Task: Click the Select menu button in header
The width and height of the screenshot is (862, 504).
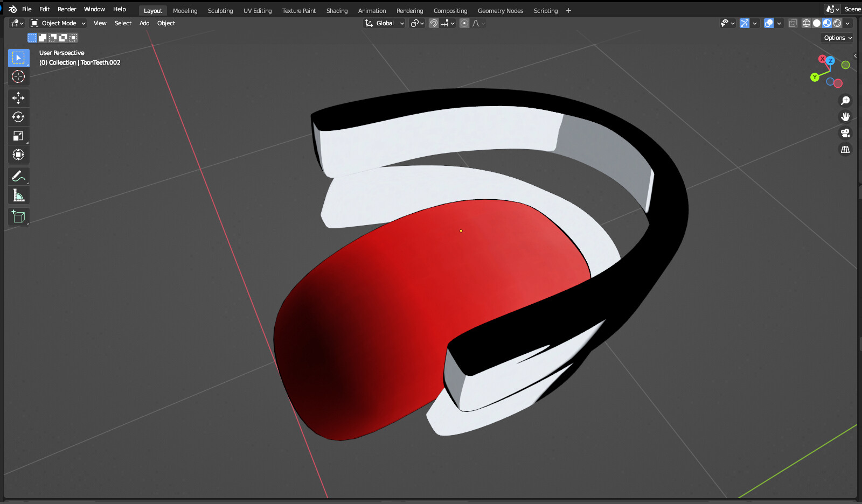Action: (x=123, y=23)
